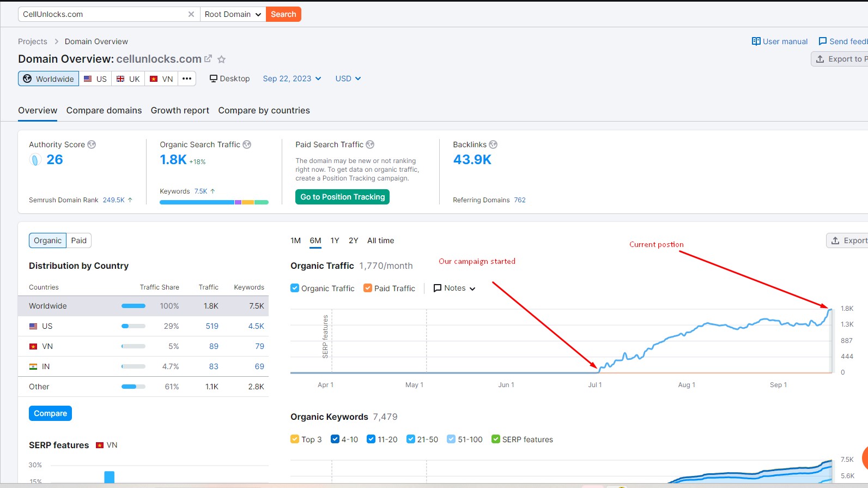Click the three-dots more countries button
Screen dimensions: 868x488
[x=187, y=79]
